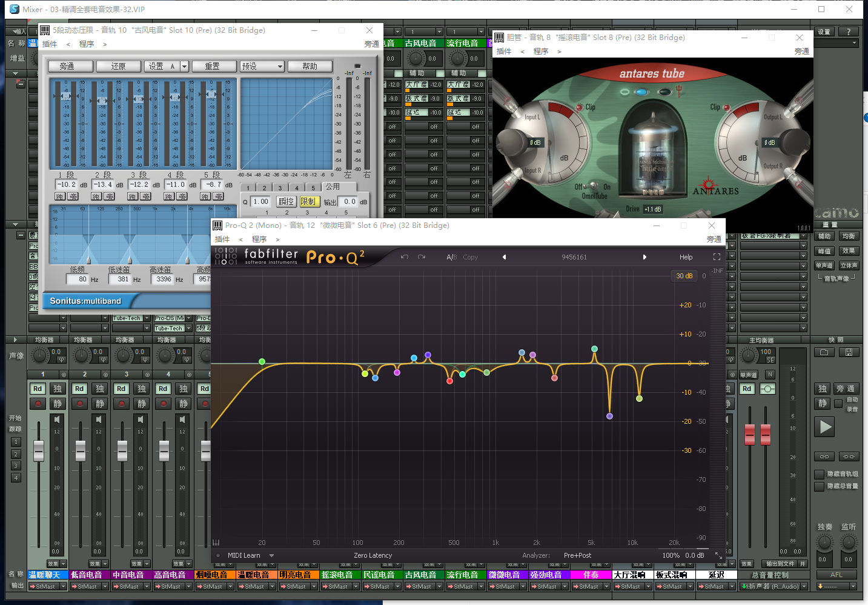This screenshot has height=605, width=868.
Task: Enable 隐藏总音量 checkbox
Action: tap(820, 486)
